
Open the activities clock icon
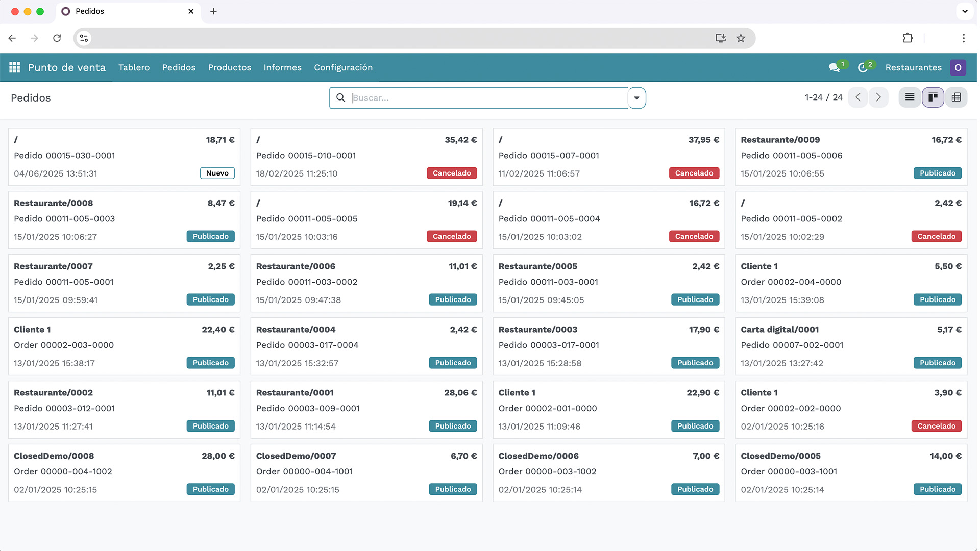(x=863, y=67)
